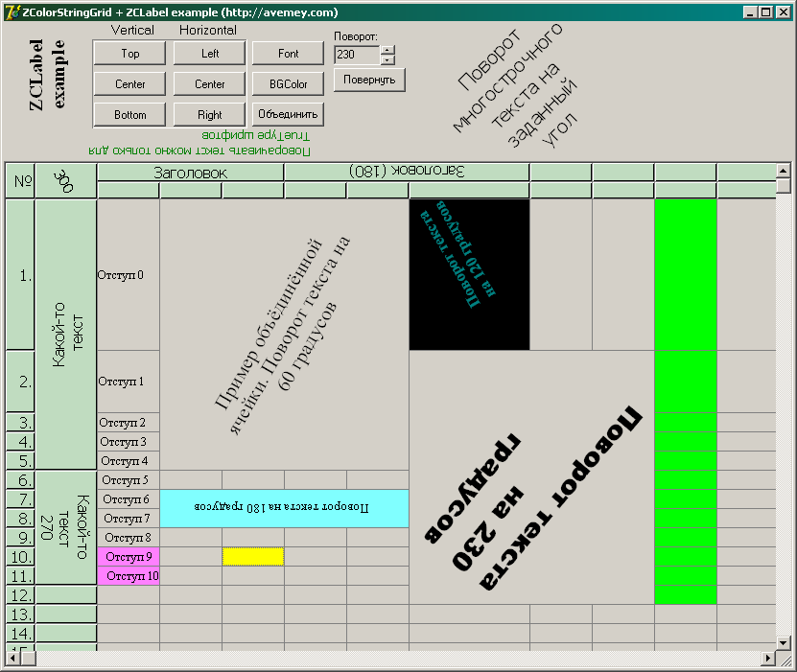
Task: Align text horizontally with the Left button
Action: tap(210, 54)
